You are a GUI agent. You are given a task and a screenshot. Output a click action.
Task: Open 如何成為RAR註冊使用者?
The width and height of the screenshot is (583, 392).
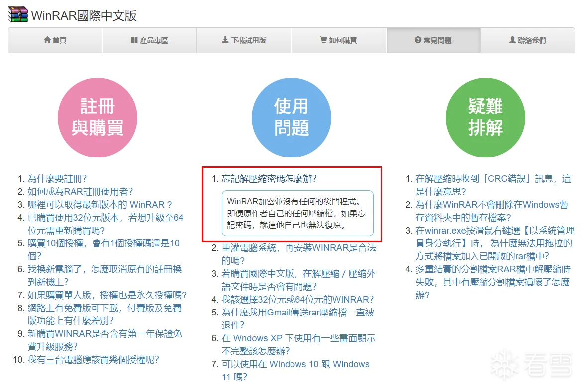tap(80, 192)
